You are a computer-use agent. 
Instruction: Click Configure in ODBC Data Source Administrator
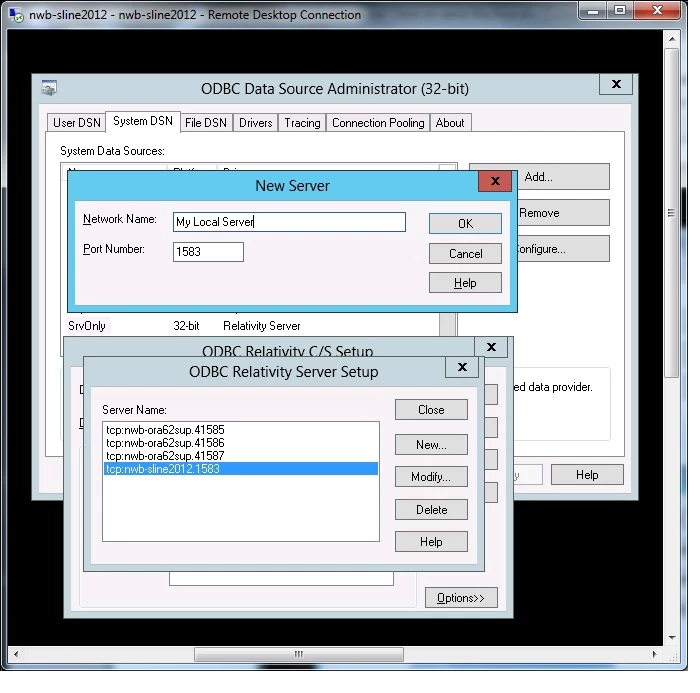pos(563,249)
